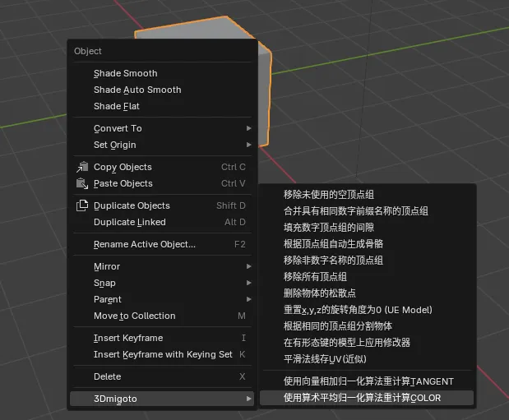Expand arrow beside Snap
The height and width of the screenshot is (420, 509).
point(248,283)
